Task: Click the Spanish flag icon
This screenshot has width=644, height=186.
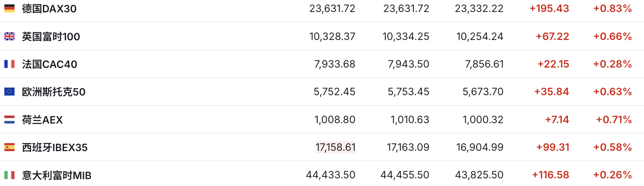Action: 9,147
